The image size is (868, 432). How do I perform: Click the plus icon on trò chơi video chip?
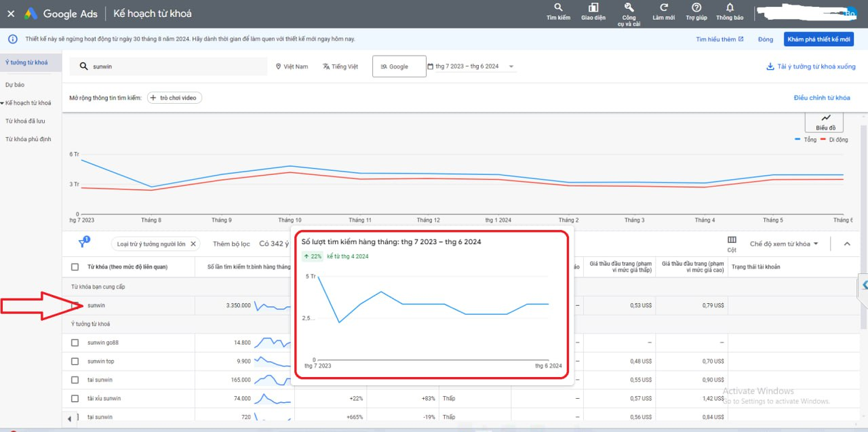(x=153, y=98)
